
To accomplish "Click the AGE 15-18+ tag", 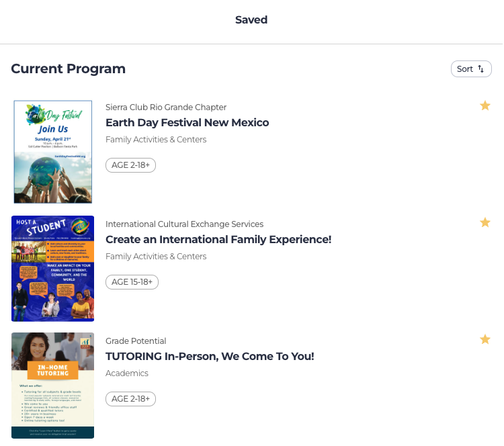I will [x=132, y=282].
